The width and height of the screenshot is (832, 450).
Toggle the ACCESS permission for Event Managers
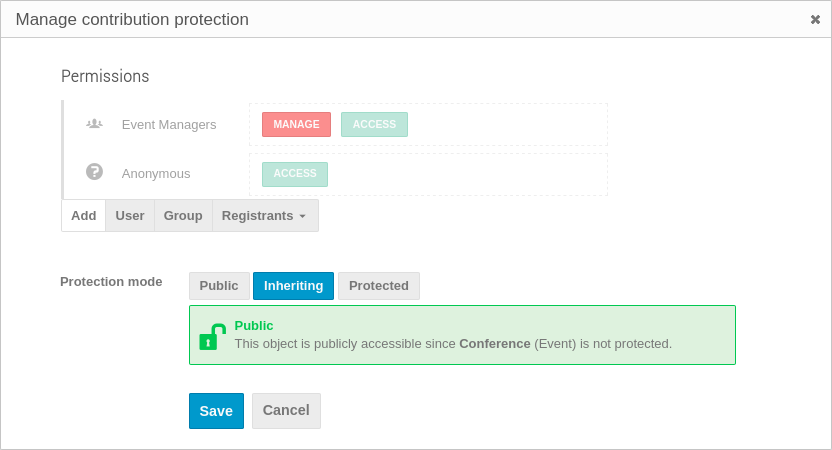[374, 125]
